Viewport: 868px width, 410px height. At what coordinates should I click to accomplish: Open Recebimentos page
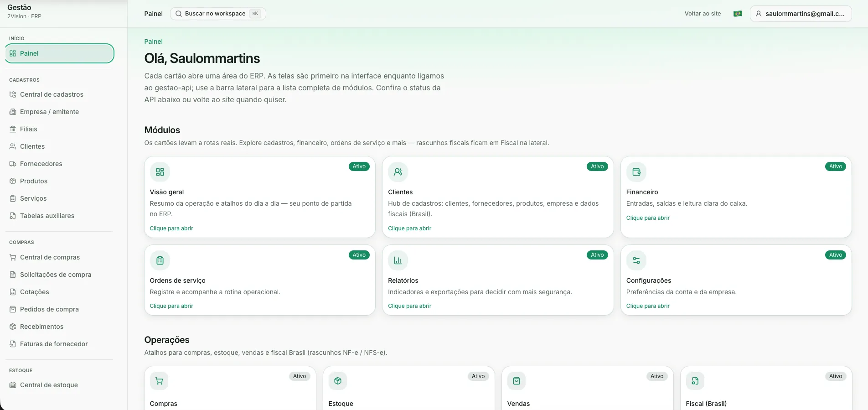coord(60,327)
